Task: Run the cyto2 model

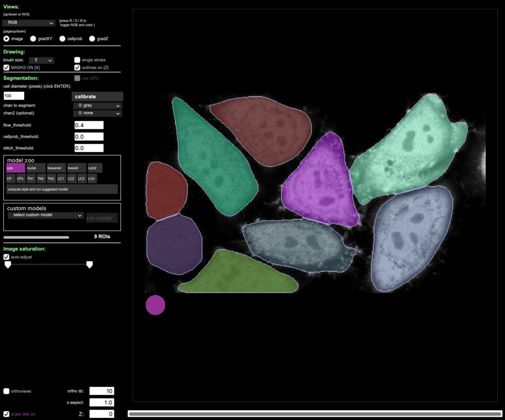Action: (95, 168)
